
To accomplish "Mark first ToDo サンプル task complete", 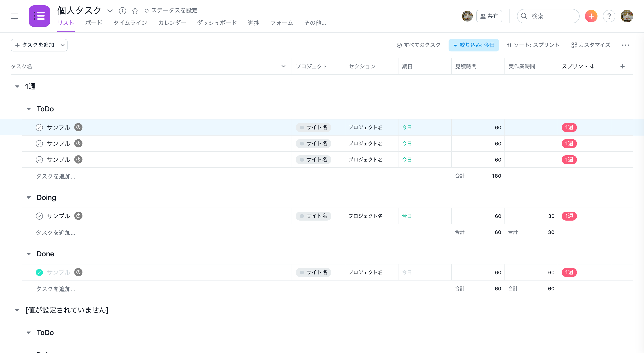I will tap(39, 128).
